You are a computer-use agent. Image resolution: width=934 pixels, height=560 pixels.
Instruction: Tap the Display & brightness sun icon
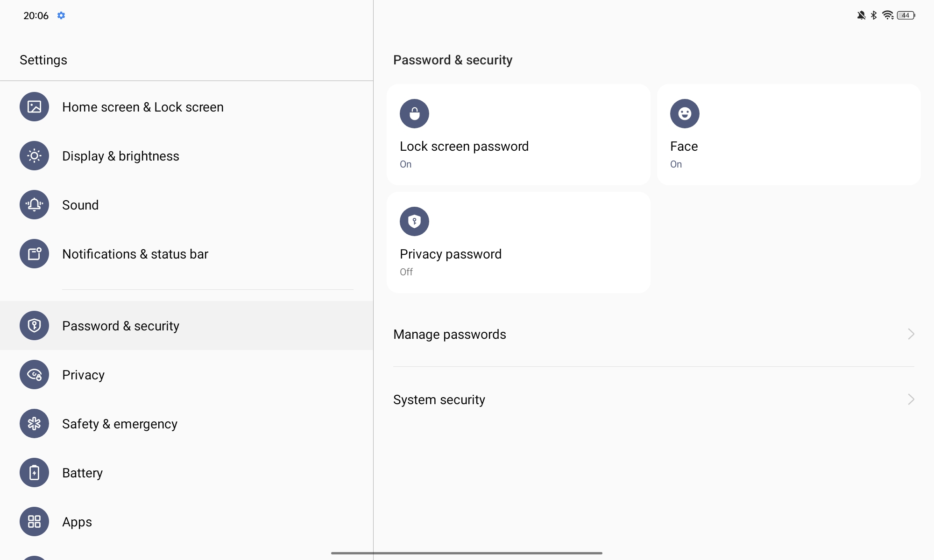coord(34,156)
